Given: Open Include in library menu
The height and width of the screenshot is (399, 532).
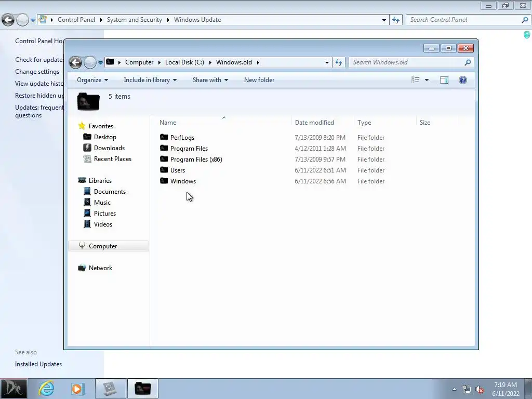Looking at the screenshot, I should (x=150, y=80).
